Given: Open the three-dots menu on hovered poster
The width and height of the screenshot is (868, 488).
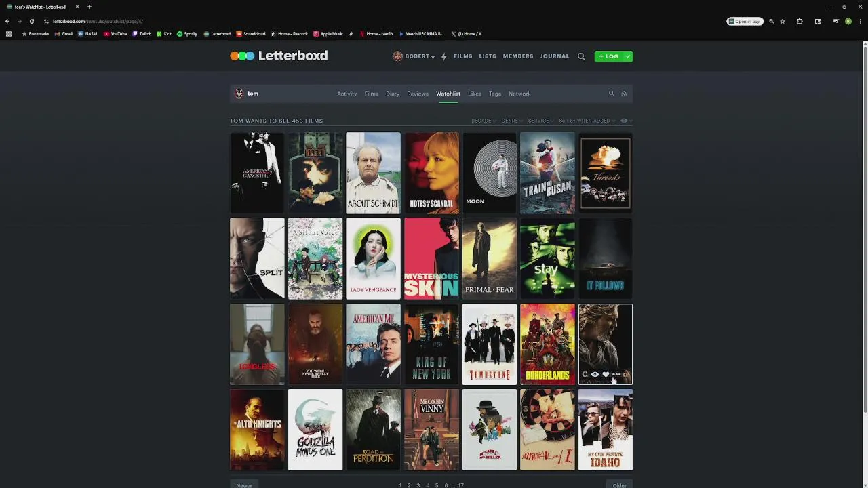Looking at the screenshot, I should [616, 374].
